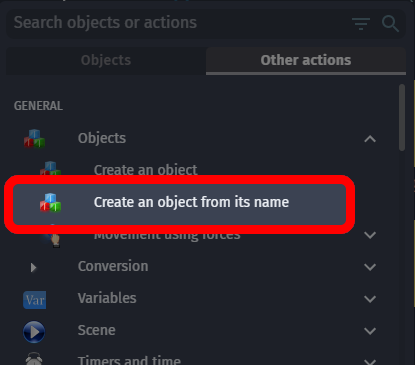Click the Scene play icon
Image resolution: width=415 pixels, height=365 pixels.
pos(34,332)
